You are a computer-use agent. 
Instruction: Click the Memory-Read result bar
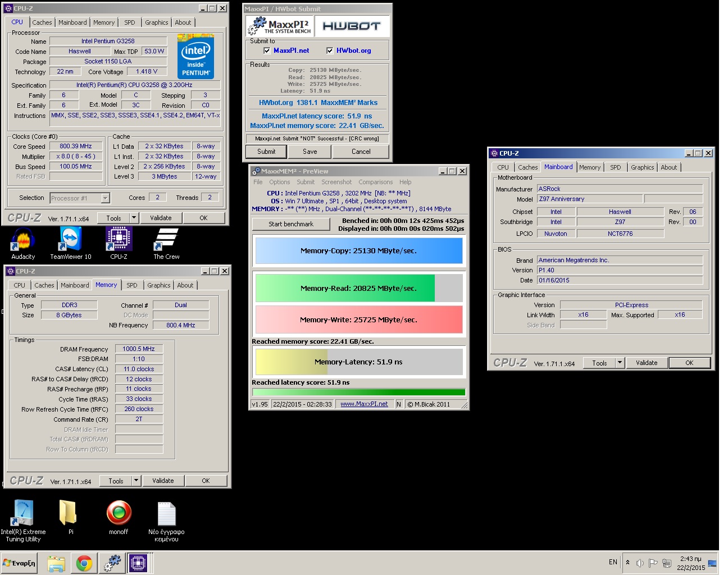point(359,288)
